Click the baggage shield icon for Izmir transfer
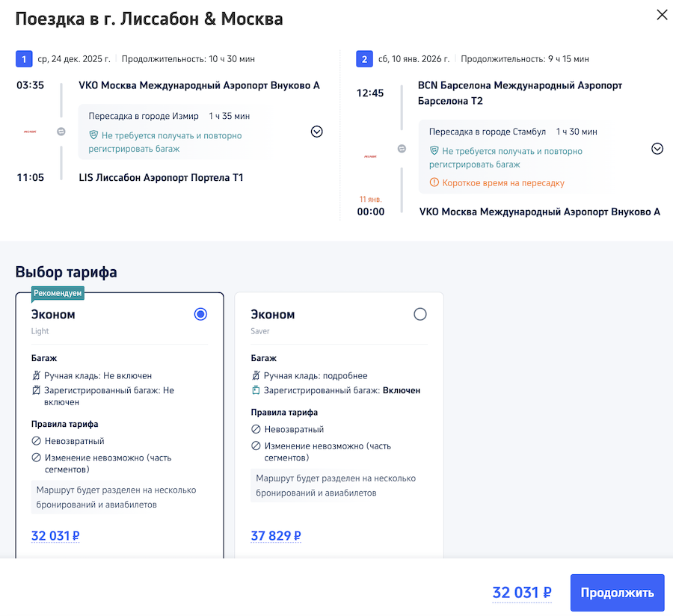Screen dimensions: 673x616 [x=93, y=136]
